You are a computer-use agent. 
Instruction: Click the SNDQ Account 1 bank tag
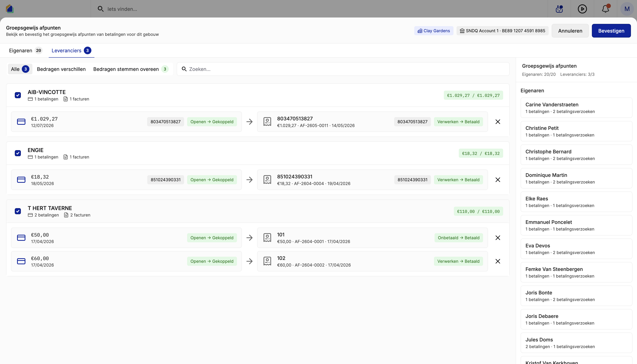pyautogui.click(x=502, y=31)
